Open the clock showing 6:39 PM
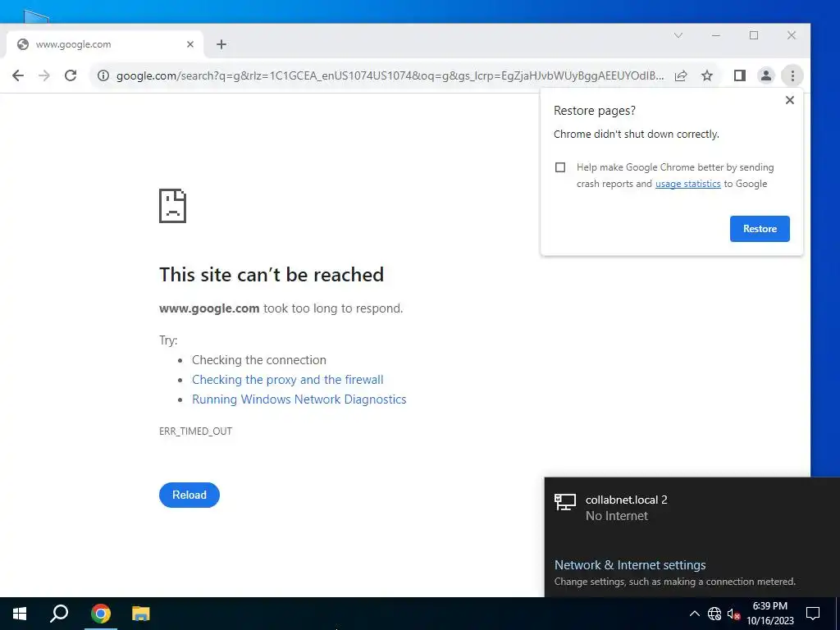840x630 pixels. 770,614
